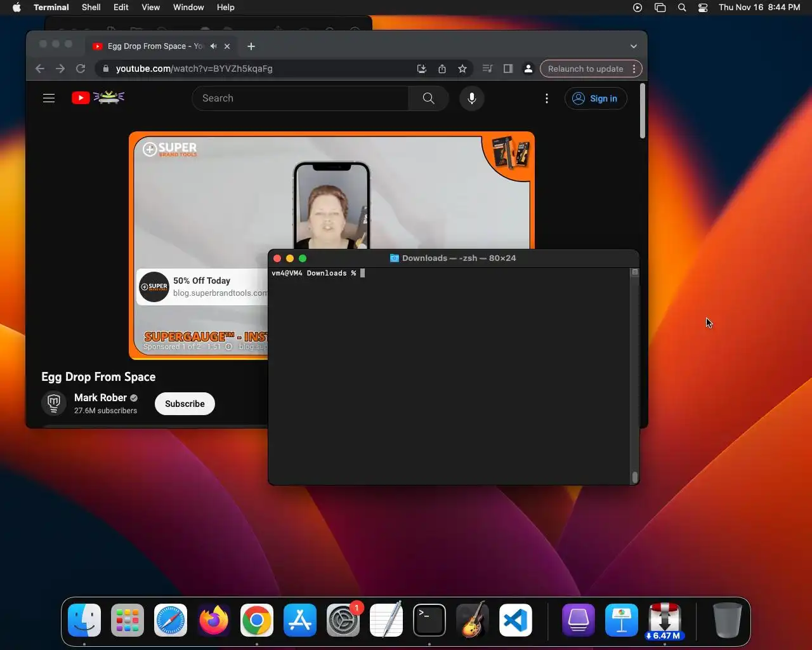Open Chrome's three-dot menu next to Relaunch
Screen dimensions: 812x650
pyautogui.click(x=634, y=69)
